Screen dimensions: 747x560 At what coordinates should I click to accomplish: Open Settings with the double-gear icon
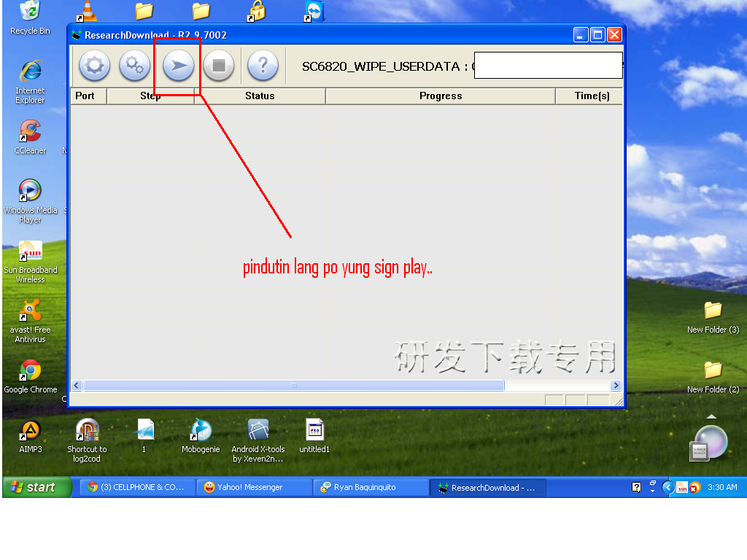[135, 66]
